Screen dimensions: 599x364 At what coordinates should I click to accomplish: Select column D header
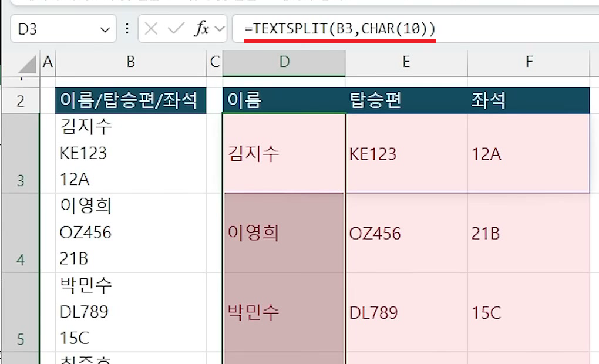[284, 62]
